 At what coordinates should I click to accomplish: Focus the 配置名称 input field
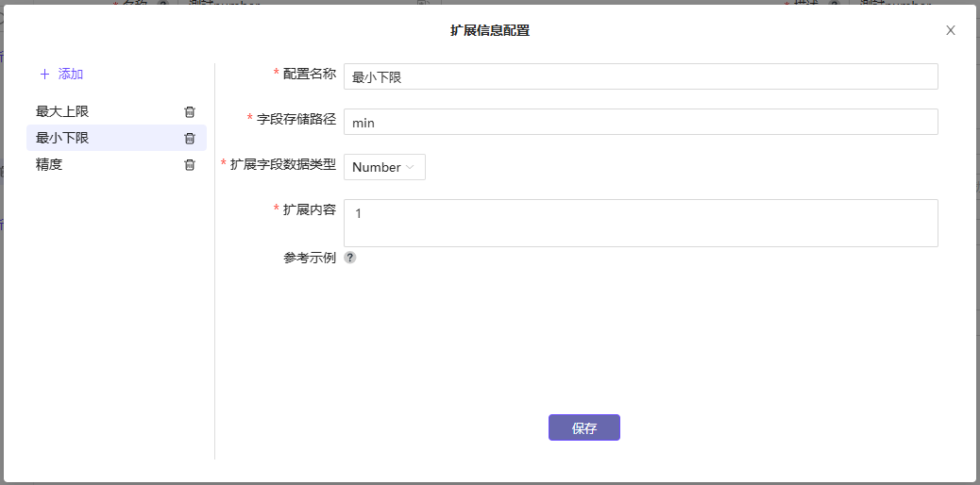pos(641,76)
